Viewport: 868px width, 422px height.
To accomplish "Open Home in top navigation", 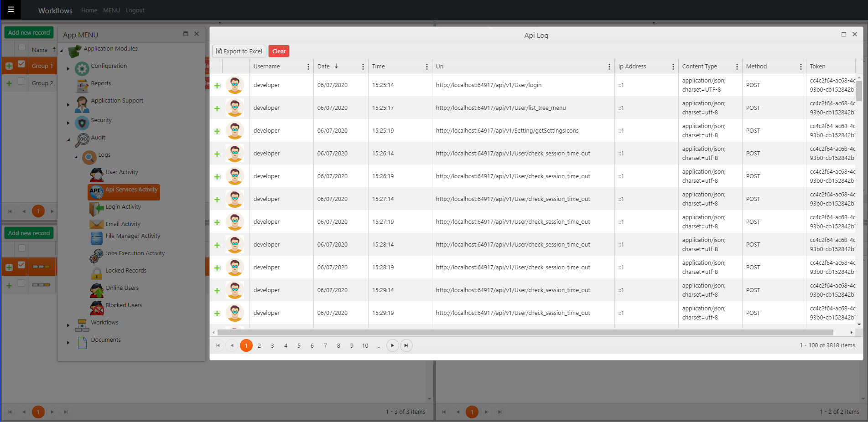I will [x=89, y=10].
